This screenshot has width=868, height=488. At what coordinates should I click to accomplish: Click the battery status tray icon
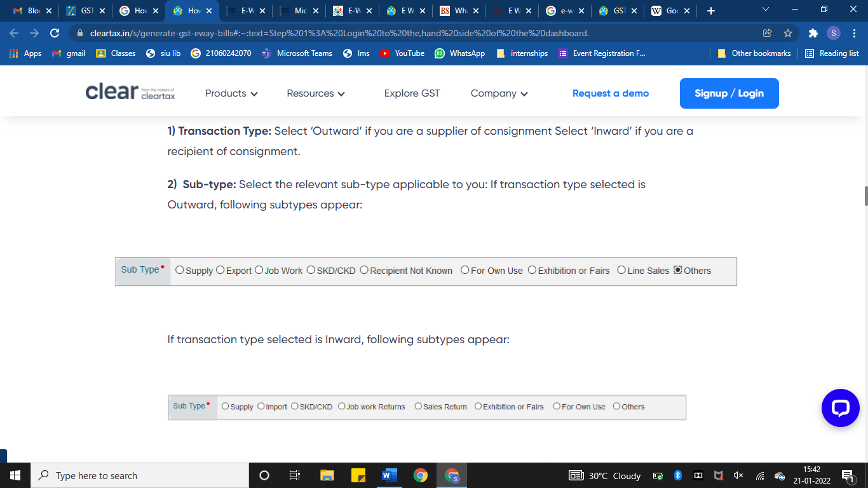coord(658,475)
